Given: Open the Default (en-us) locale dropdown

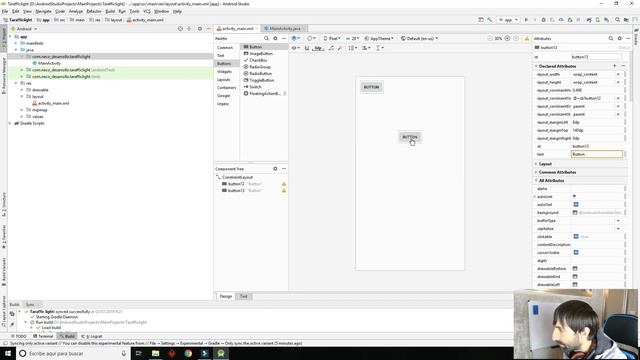Looking at the screenshot, I should click(x=419, y=38).
